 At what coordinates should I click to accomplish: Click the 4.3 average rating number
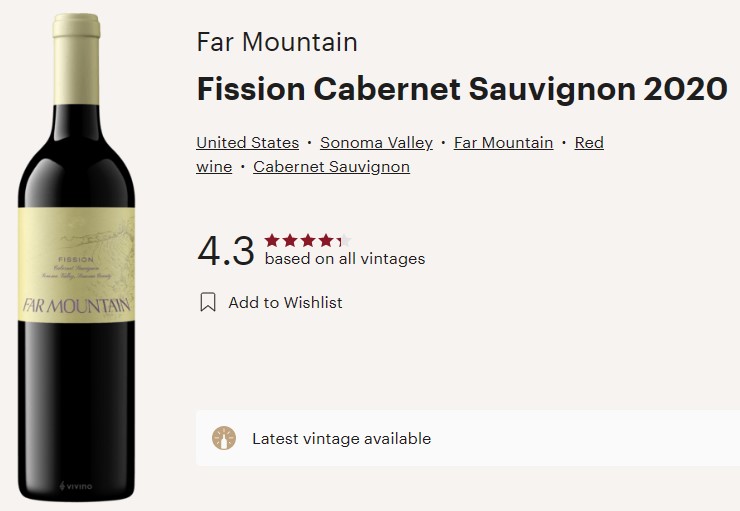click(x=226, y=251)
